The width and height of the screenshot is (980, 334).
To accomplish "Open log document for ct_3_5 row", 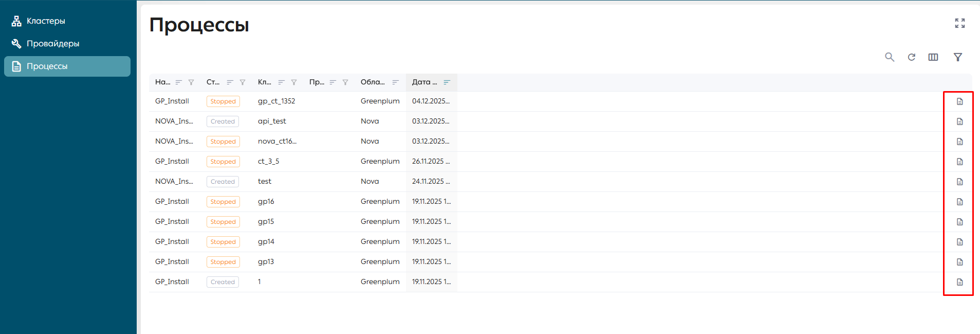I will 959,162.
